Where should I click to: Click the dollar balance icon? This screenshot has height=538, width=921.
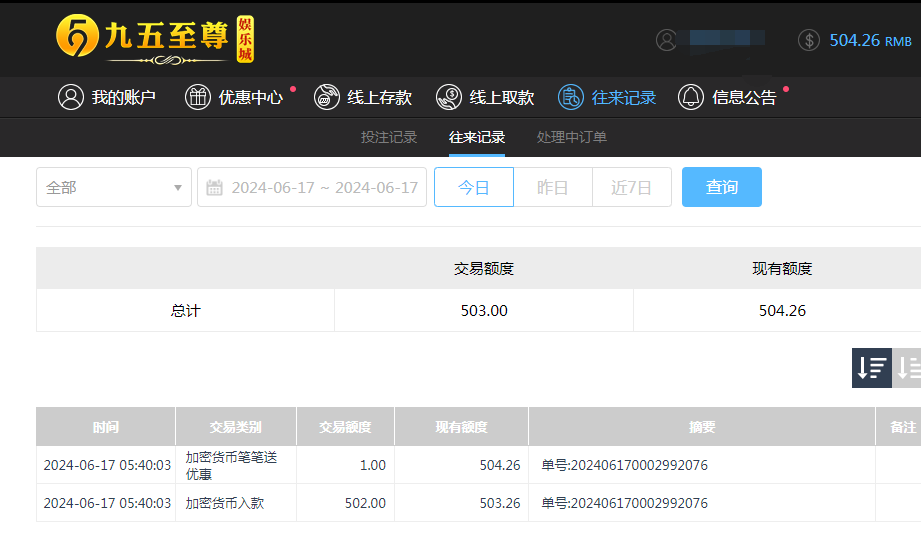809,40
